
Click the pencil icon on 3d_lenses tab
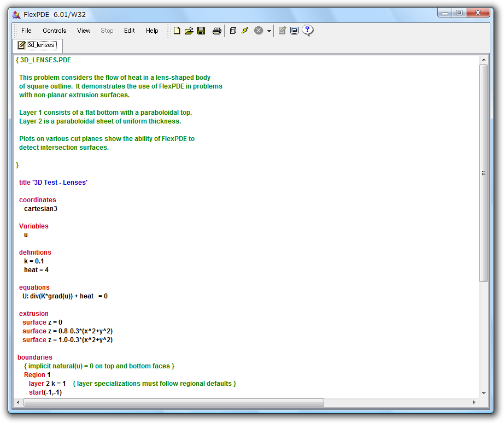tap(21, 45)
